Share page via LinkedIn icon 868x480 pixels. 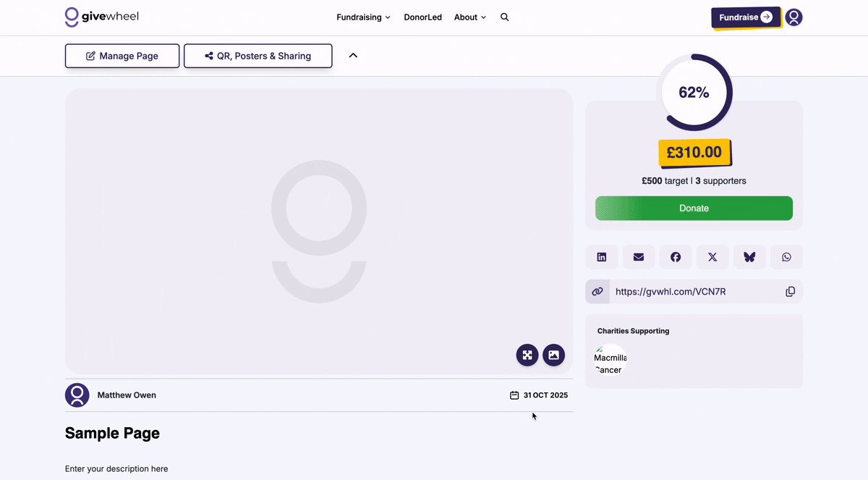coord(602,257)
